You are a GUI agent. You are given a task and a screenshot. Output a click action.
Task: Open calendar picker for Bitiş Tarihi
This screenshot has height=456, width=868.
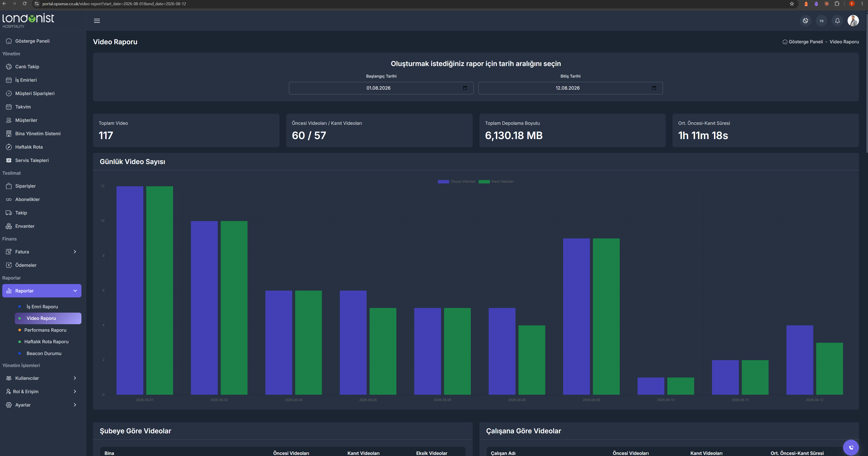(654, 88)
